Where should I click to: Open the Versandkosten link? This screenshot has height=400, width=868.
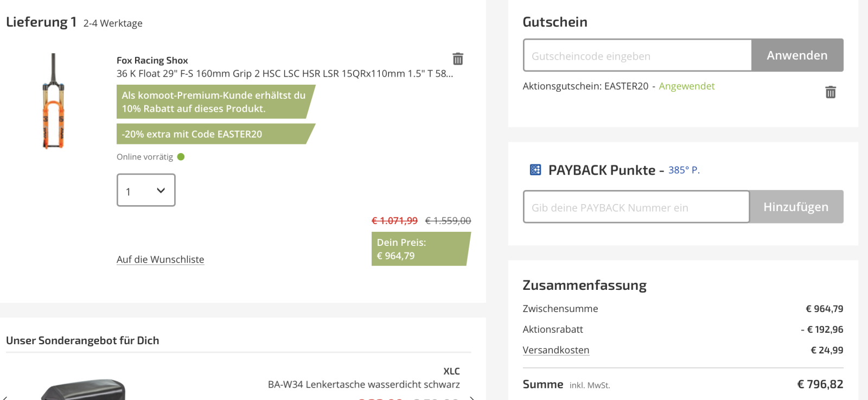point(556,350)
